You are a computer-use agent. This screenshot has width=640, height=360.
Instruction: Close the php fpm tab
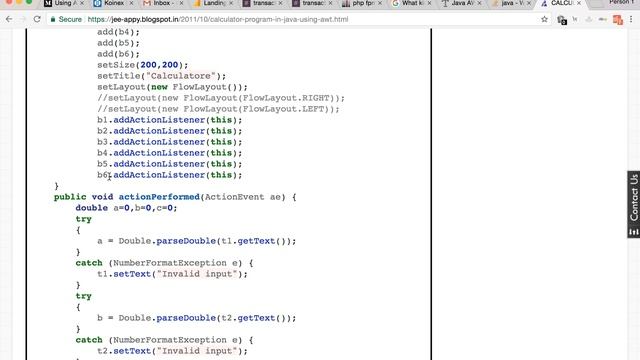pos(380,3)
